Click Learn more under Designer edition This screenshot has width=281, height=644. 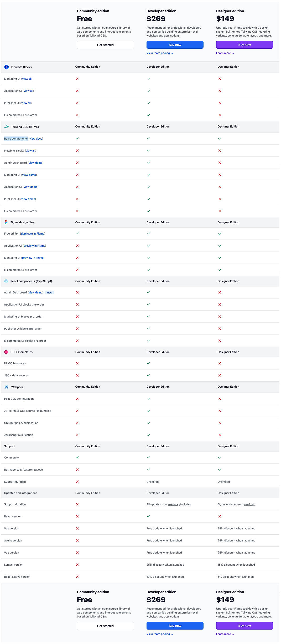coord(225,53)
